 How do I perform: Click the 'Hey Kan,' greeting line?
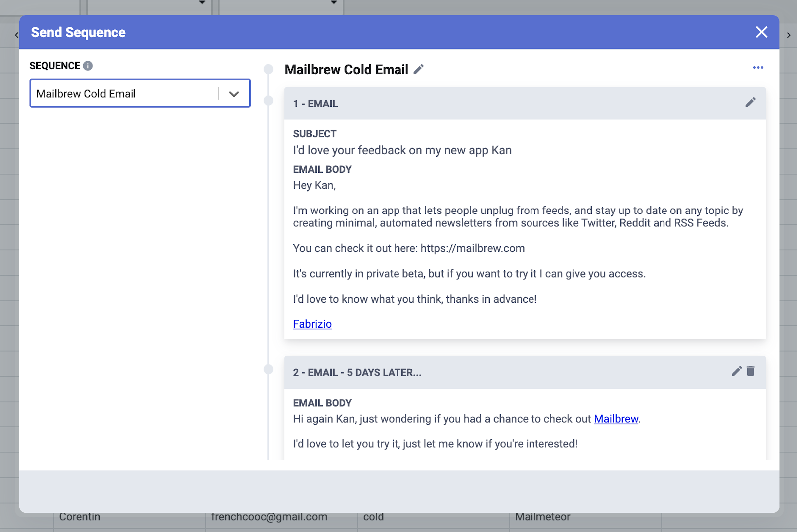[314, 185]
